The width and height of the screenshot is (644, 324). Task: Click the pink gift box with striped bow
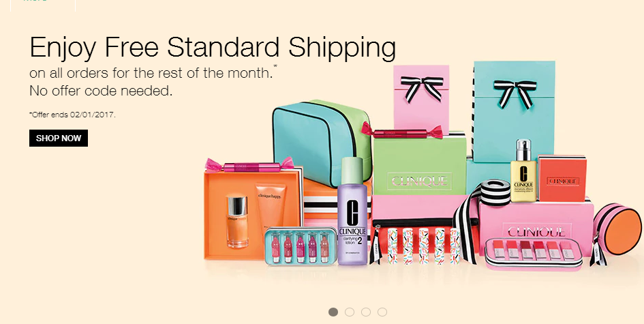pos(421,99)
